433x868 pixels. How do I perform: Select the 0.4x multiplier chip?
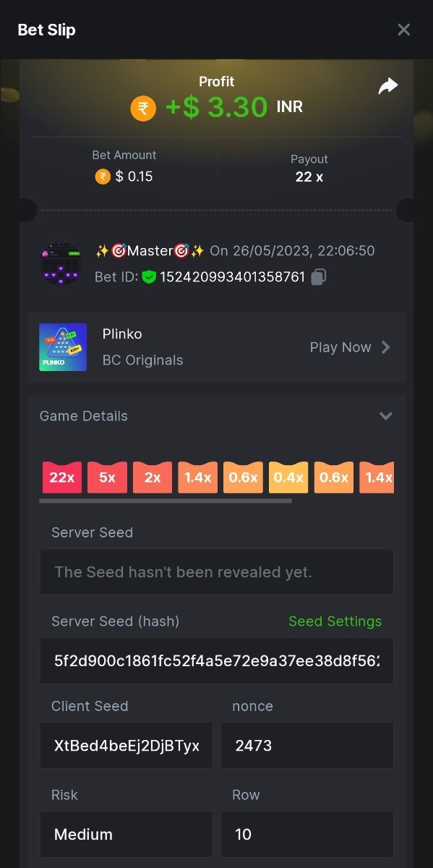[288, 477]
